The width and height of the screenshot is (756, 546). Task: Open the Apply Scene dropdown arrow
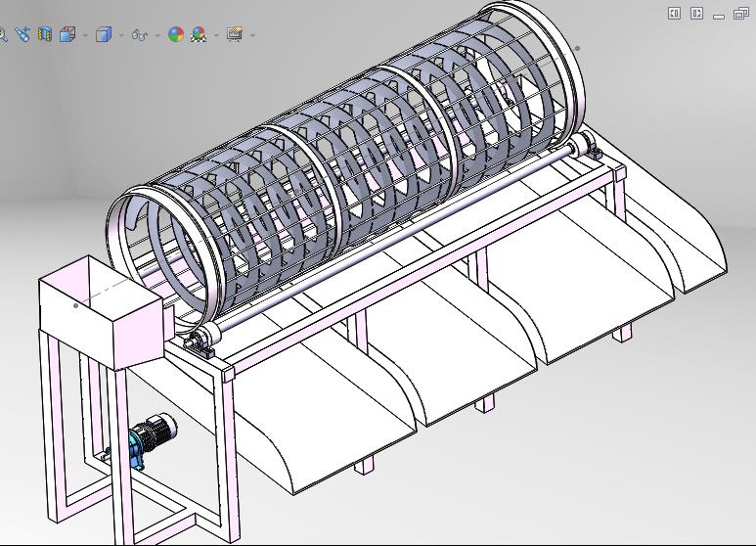point(216,35)
